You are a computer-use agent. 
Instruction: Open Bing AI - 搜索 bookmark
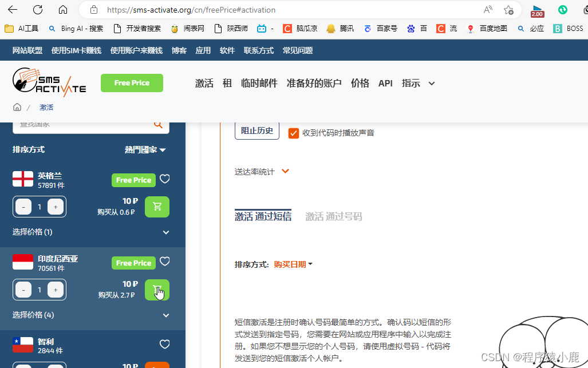[x=76, y=29]
